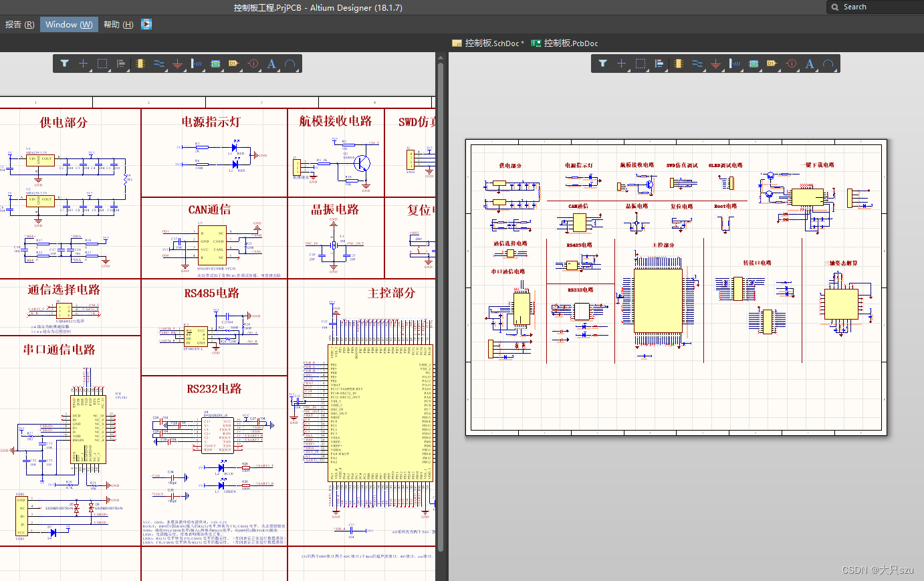Viewport: 924px width, 581px height.
Task: Click the blue play icon beside 帮助 menu
Action: [146, 24]
